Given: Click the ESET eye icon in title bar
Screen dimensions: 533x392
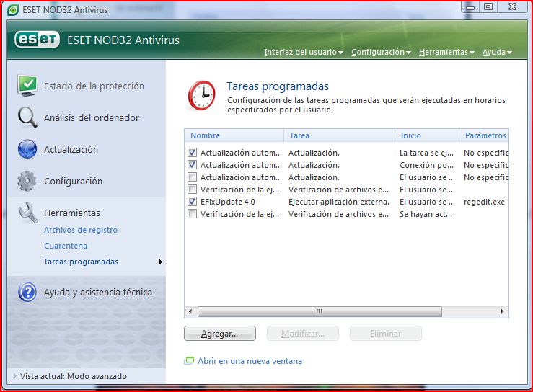Looking at the screenshot, I should pyautogui.click(x=13, y=10).
